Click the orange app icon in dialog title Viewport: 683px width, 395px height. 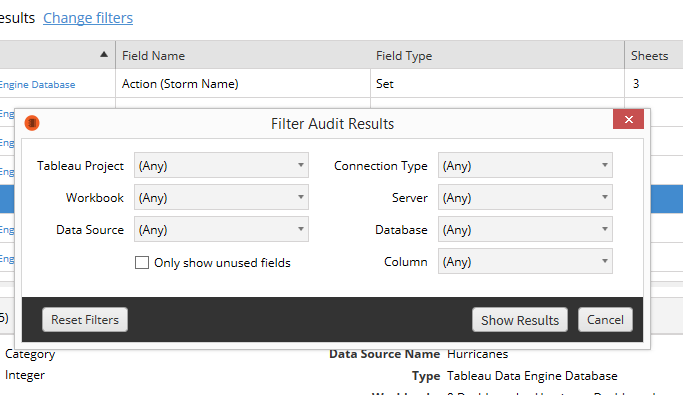32,123
